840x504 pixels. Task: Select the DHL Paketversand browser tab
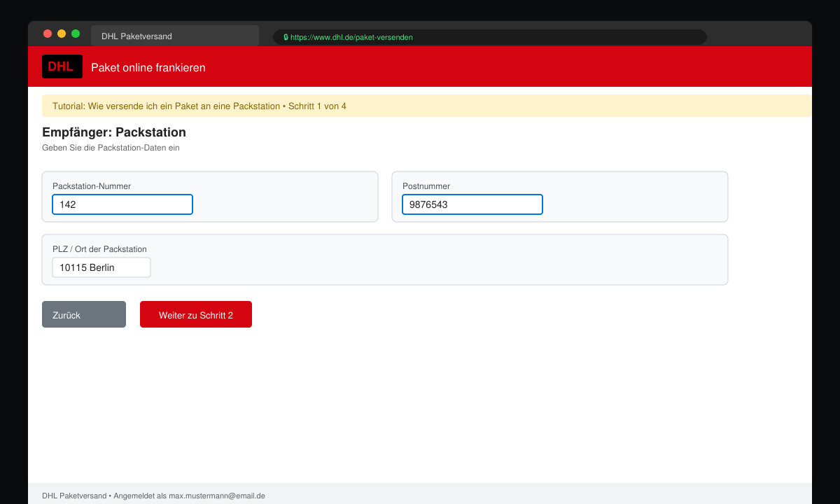tap(175, 36)
